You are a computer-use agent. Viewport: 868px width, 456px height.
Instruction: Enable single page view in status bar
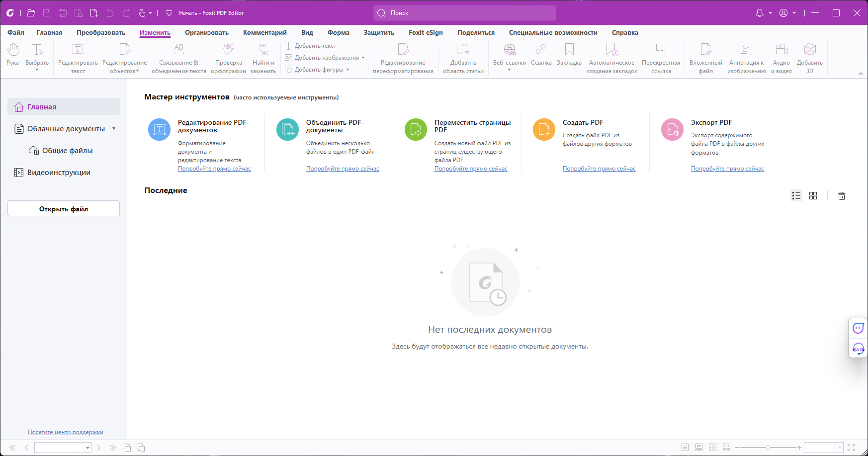(x=685, y=448)
